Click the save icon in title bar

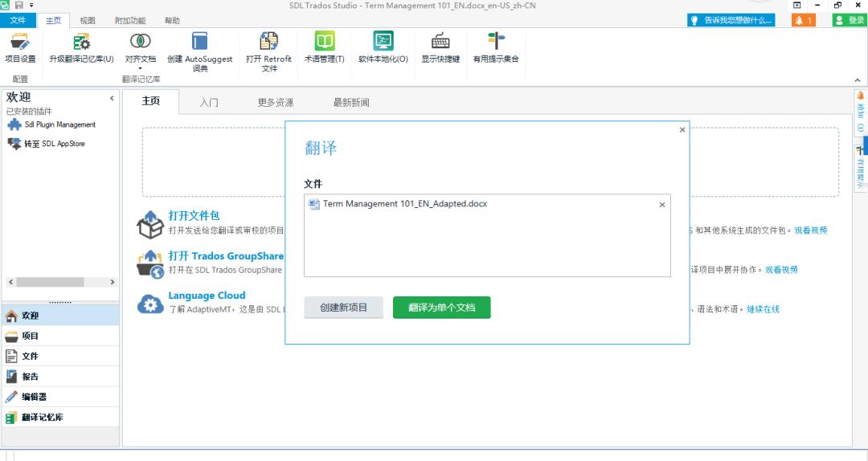click(x=18, y=5)
